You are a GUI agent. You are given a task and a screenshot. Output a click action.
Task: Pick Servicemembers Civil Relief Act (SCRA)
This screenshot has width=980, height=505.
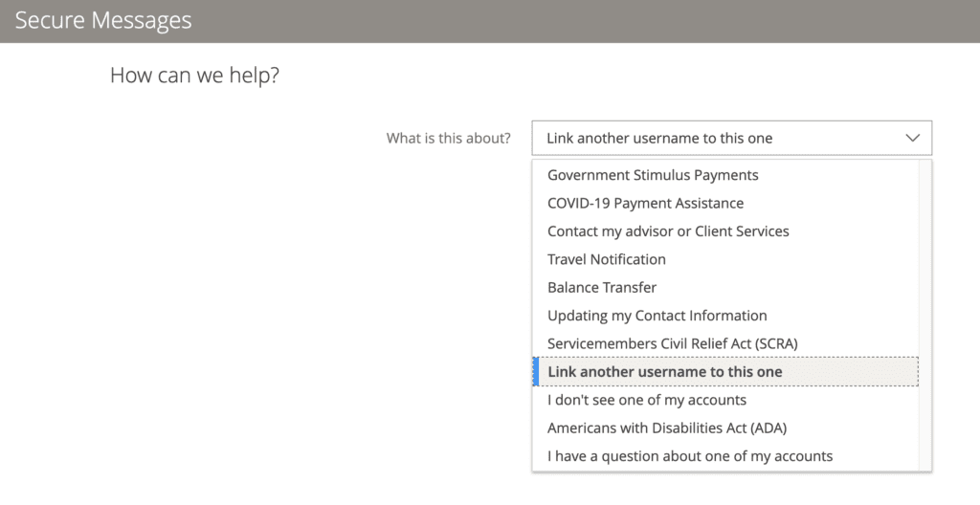pyautogui.click(x=672, y=343)
